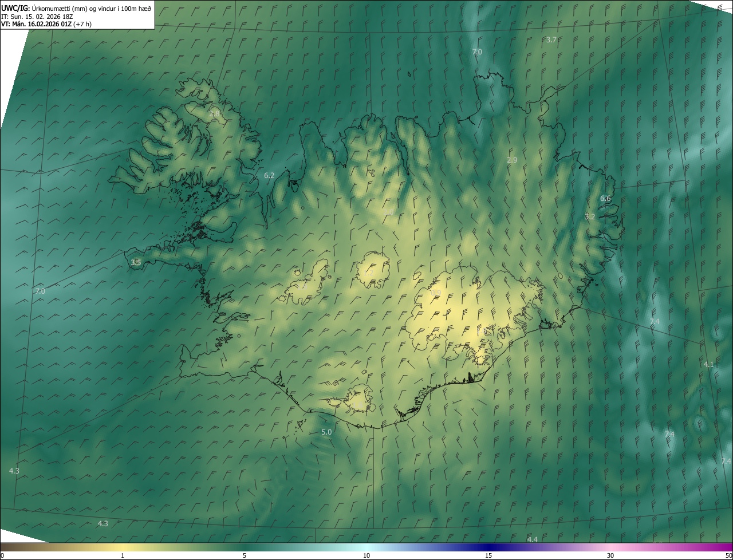Click the colorbar tick label '10'

pyautogui.click(x=366, y=556)
